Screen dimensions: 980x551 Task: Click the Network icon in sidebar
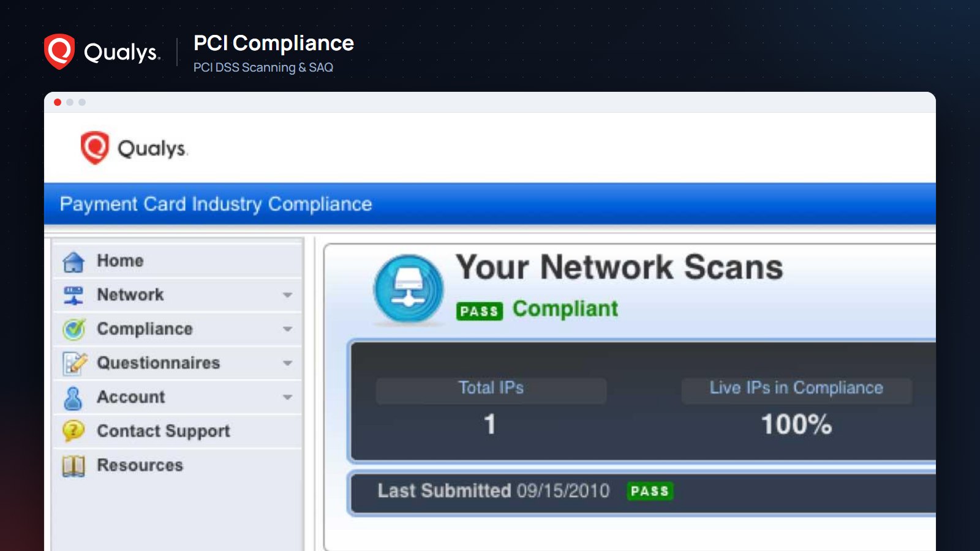73,295
